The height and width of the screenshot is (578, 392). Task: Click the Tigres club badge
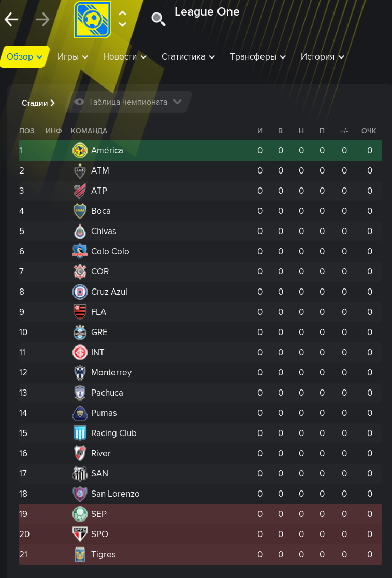pyautogui.click(x=80, y=555)
